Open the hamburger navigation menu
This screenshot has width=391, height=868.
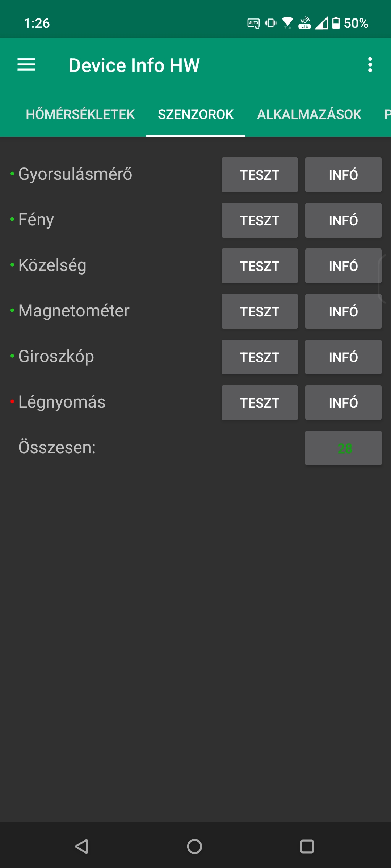point(26,65)
